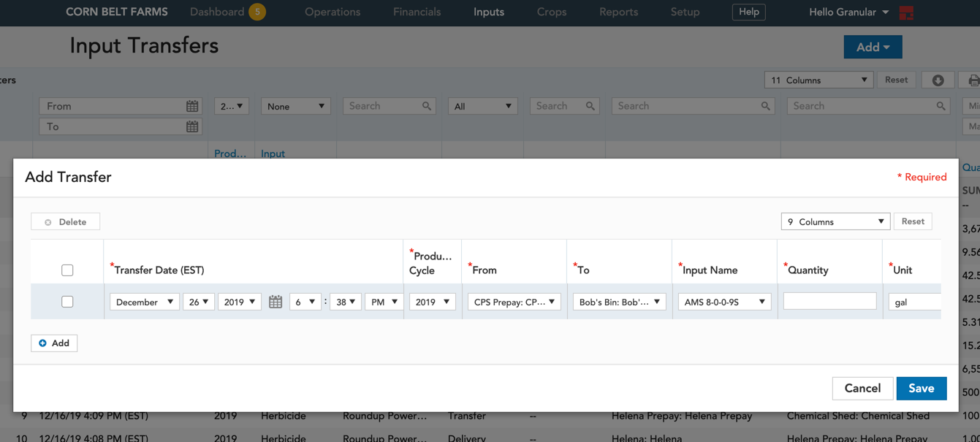Open the Crops menu

[x=552, y=12]
